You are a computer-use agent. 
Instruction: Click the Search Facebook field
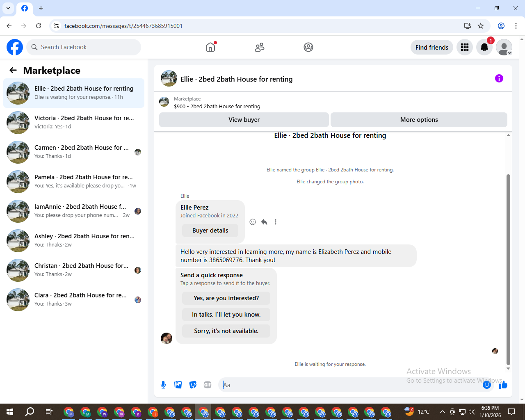(84, 47)
